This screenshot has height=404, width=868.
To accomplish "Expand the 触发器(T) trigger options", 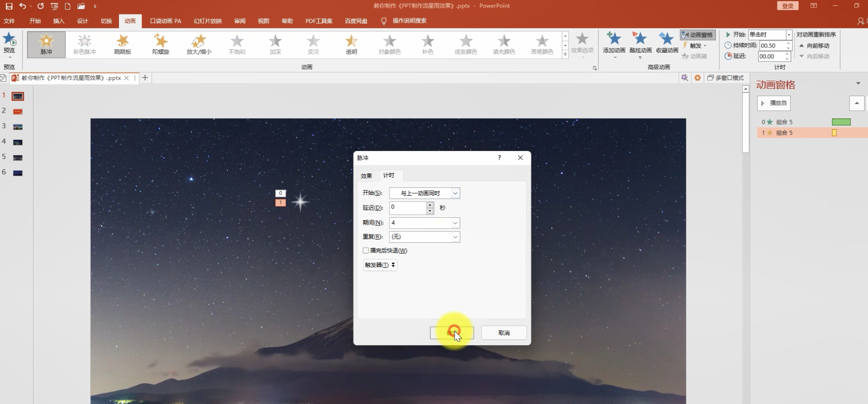I will (x=380, y=265).
